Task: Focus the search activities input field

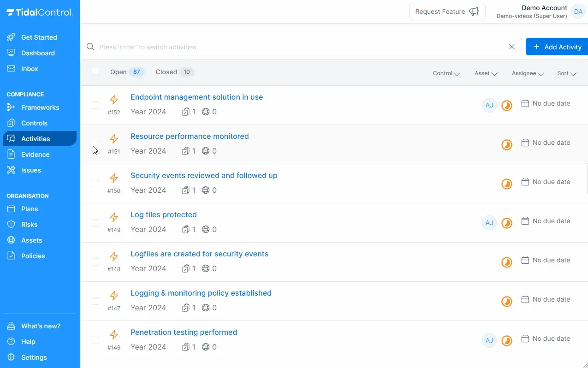Action: 302,47
